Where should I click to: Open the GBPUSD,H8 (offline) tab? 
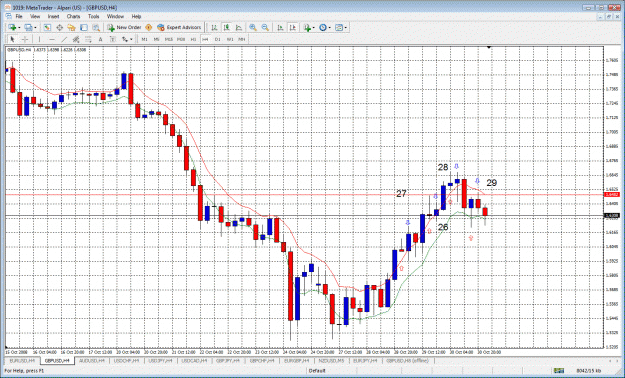point(407,361)
